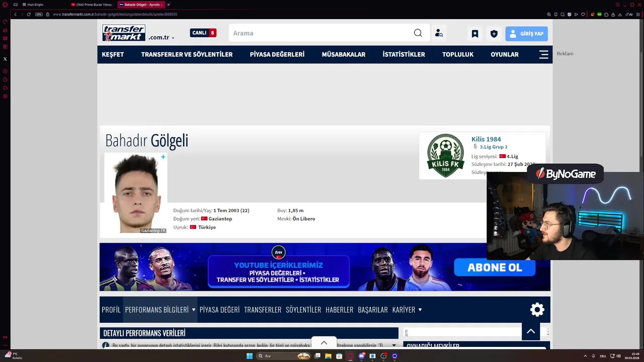644x362 pixels.
Task: Click the Canlı 8 live button
Action: [x=203, y=33]
